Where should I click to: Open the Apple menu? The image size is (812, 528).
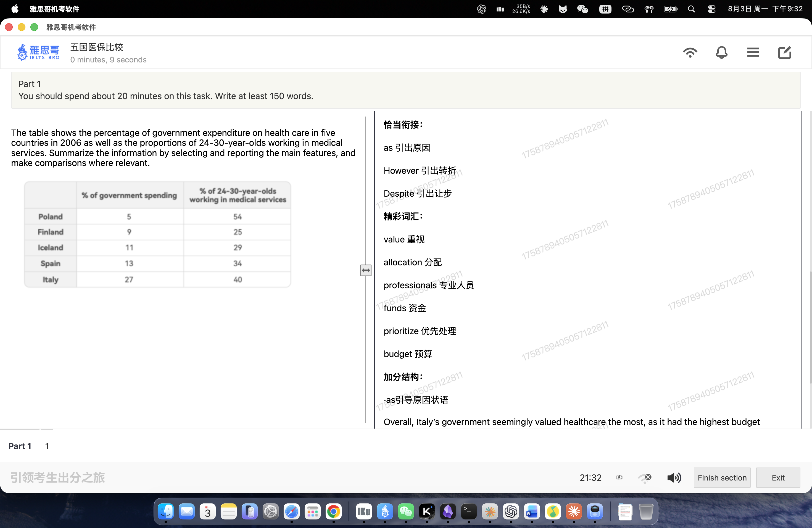tap(15, 9)
